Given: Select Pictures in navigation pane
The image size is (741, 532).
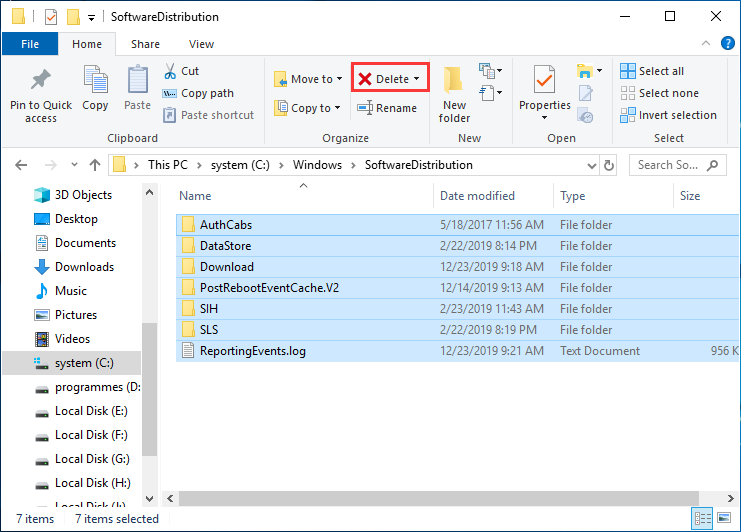Looking at the screenshot, I should point(65,315).
